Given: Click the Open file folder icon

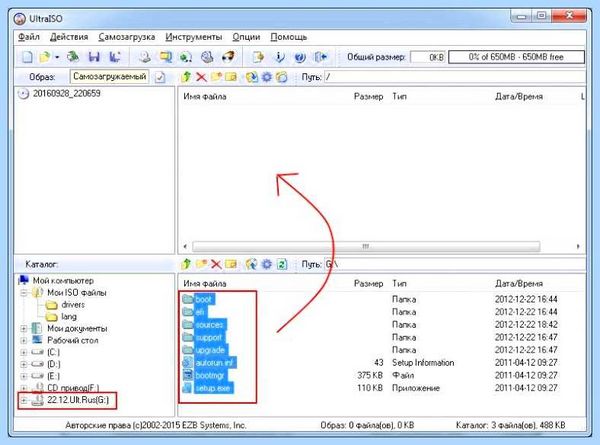Looking at the screenshot, I should (x=45, y=57).
